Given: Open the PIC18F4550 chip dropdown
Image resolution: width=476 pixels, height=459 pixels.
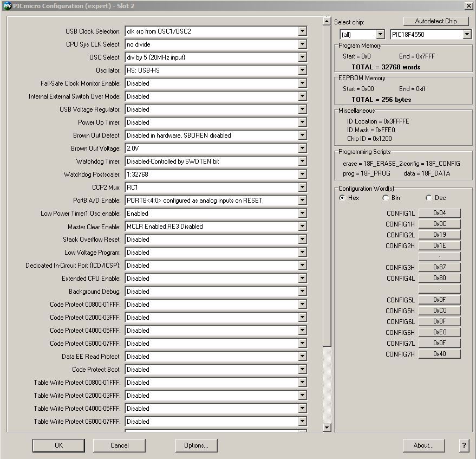Looking at the screenshot, I should 467,34.
